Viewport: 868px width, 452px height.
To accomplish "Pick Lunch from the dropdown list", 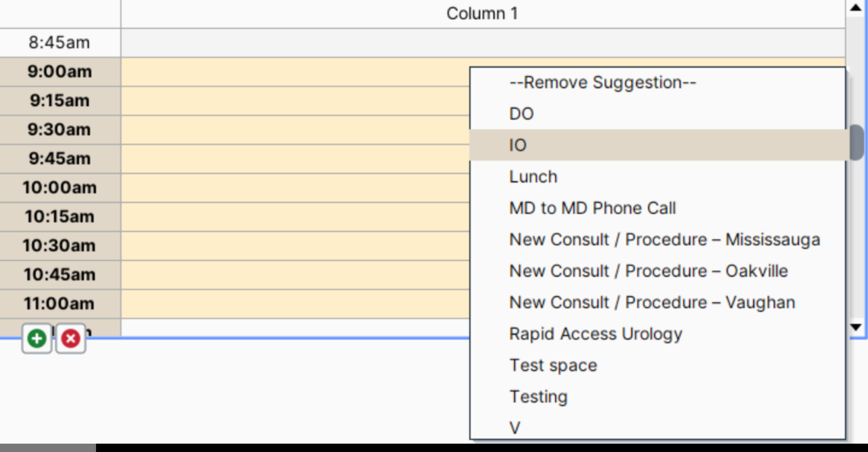I will pyautogui.click(x=533, y=177).
